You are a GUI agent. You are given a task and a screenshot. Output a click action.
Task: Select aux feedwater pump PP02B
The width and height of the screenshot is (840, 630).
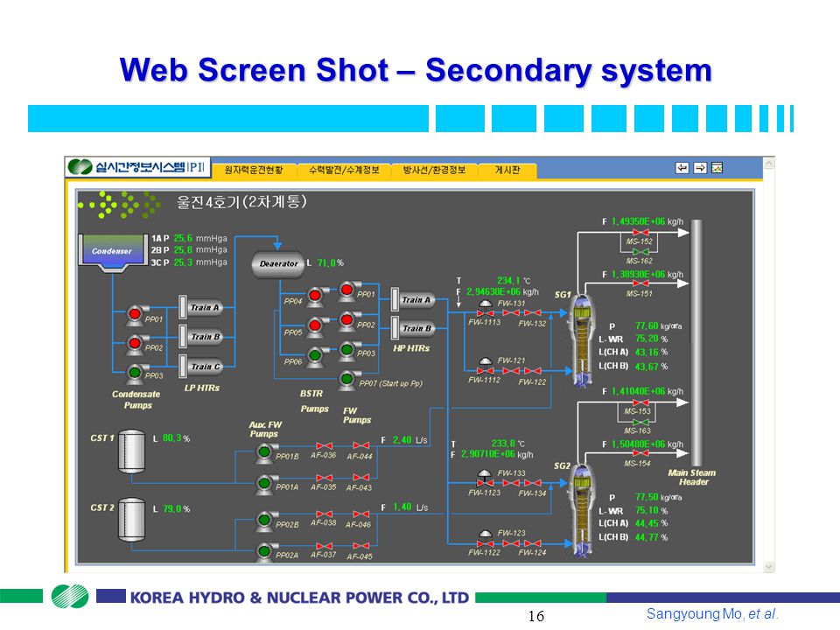click(264, 521)
